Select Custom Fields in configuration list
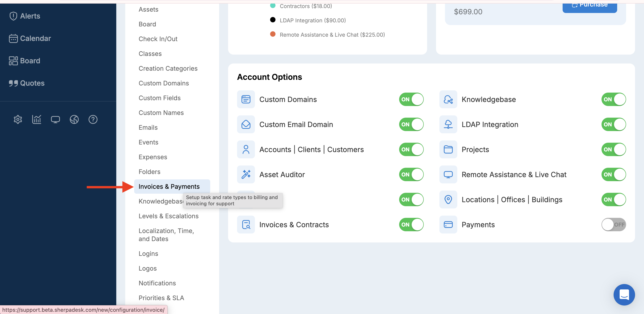 (x=159, y=98)
